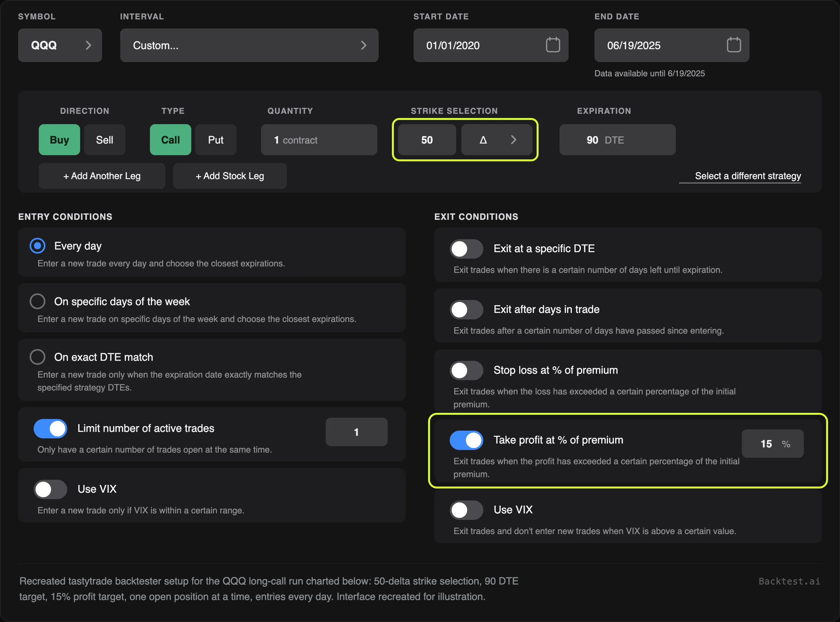Click the 06/19/2025 end date field
This screenshot has width=840, height=622.
pos(671,45)
